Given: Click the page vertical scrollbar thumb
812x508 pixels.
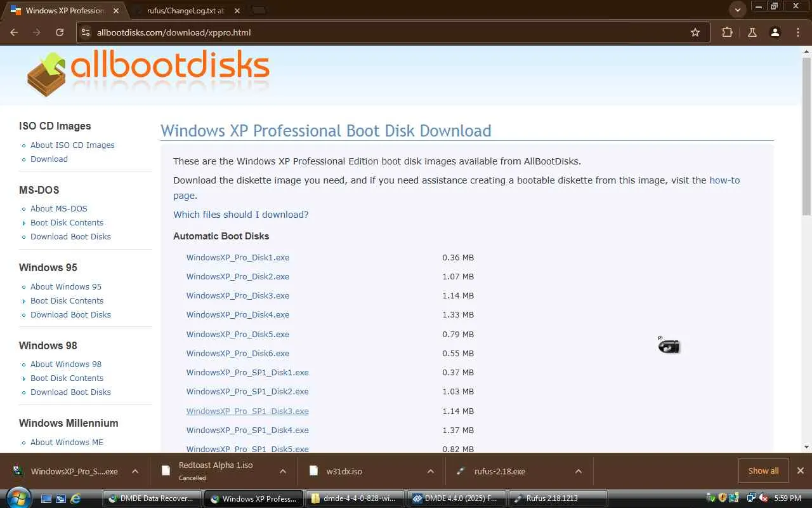Looking at the screenshot, I should pos(806,136).
